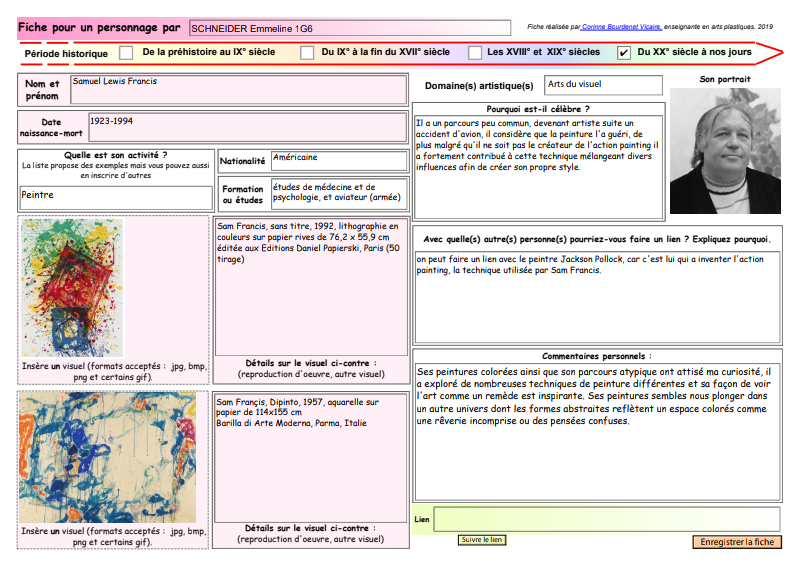This screenshot has width=800, height=566.
Task: Focus the 'Domaine(s) artistique(s)' field
Action: (602, 85)
